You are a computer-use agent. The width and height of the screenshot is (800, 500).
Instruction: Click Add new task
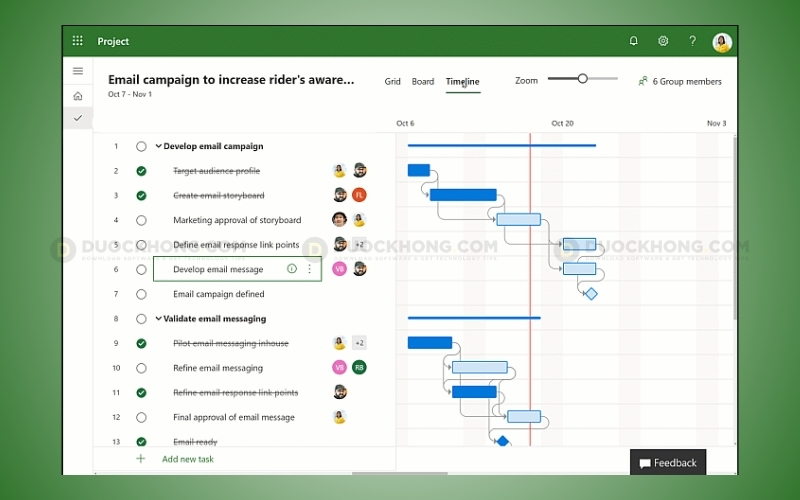(x=187, y=459)
